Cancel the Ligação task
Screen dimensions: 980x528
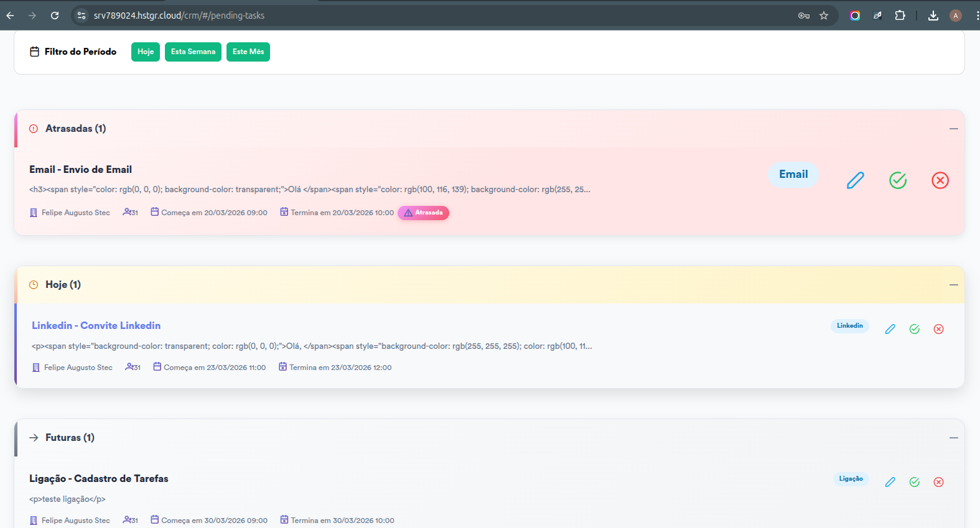[938, 482]
